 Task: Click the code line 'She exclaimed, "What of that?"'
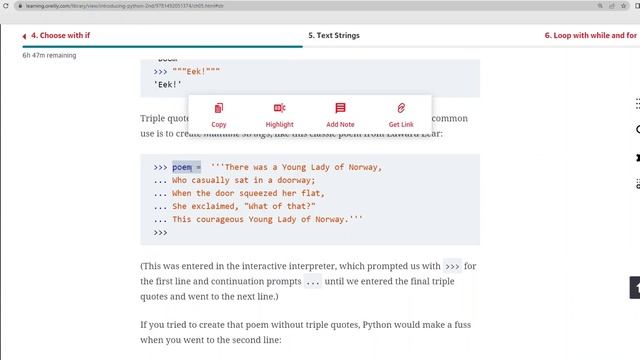[x=244, y=206]
